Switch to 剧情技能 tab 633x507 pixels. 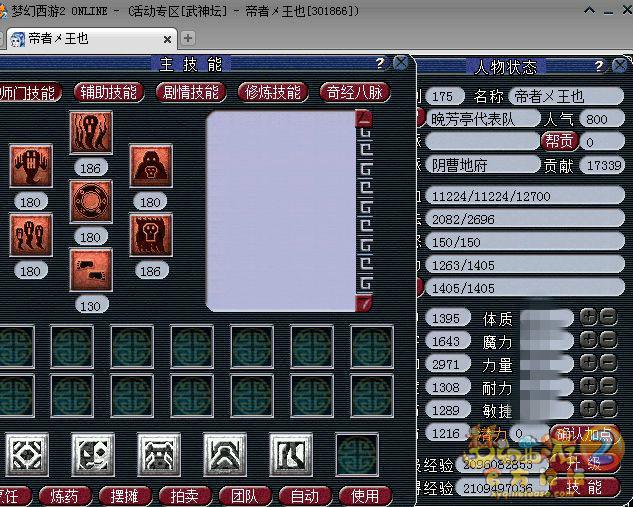191,92
